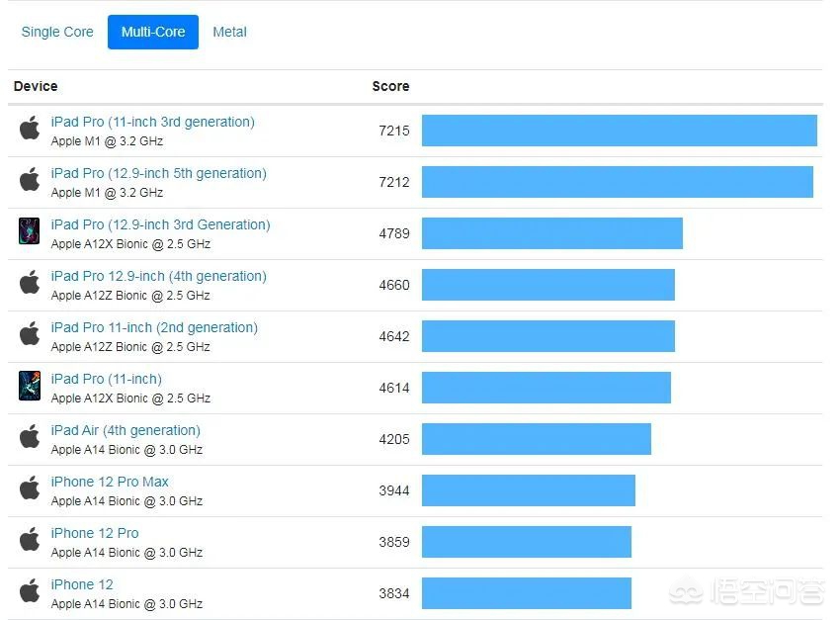Click chip text under iPhone 12 Pro Max
Image resolution: width=840 pixels, height=620 pixels.
pos(126,501)
